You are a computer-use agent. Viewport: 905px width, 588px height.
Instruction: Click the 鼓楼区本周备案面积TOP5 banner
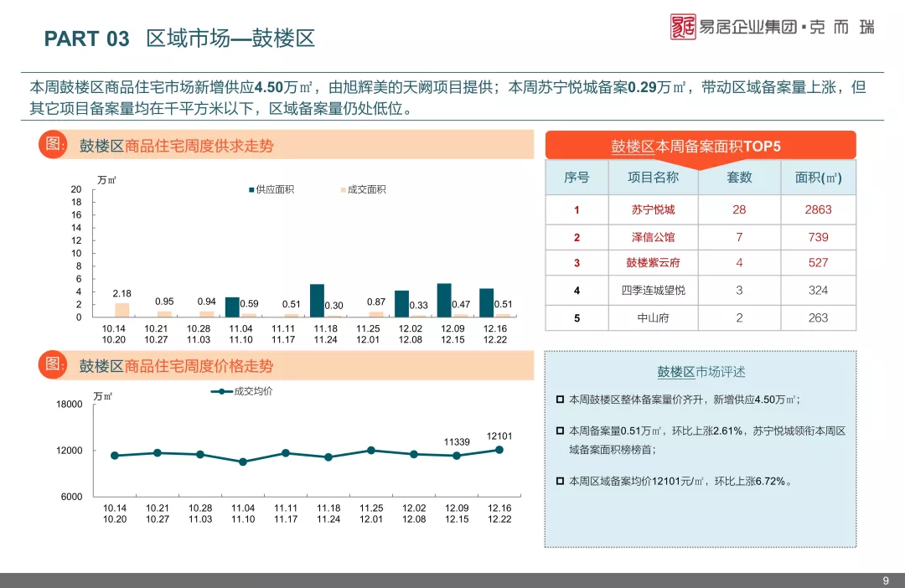coord(700,146)
